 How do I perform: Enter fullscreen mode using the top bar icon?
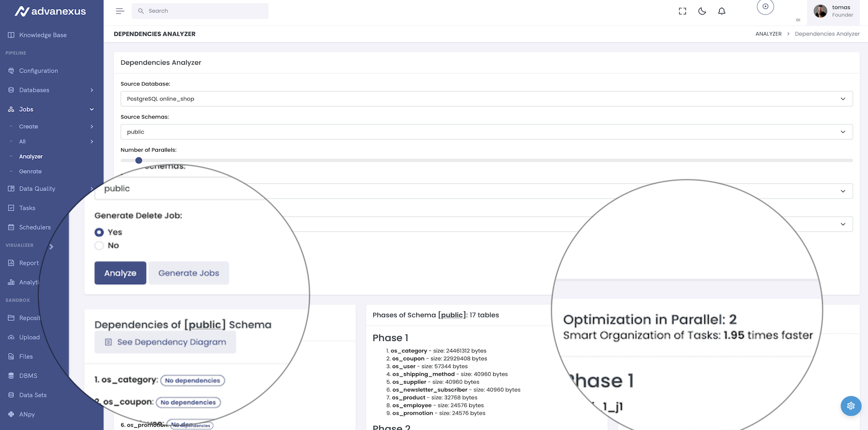[683, 11]
